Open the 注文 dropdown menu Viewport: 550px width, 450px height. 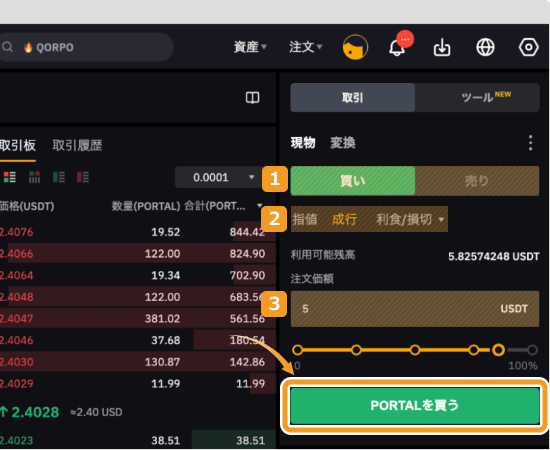click(x=306, y=47)
